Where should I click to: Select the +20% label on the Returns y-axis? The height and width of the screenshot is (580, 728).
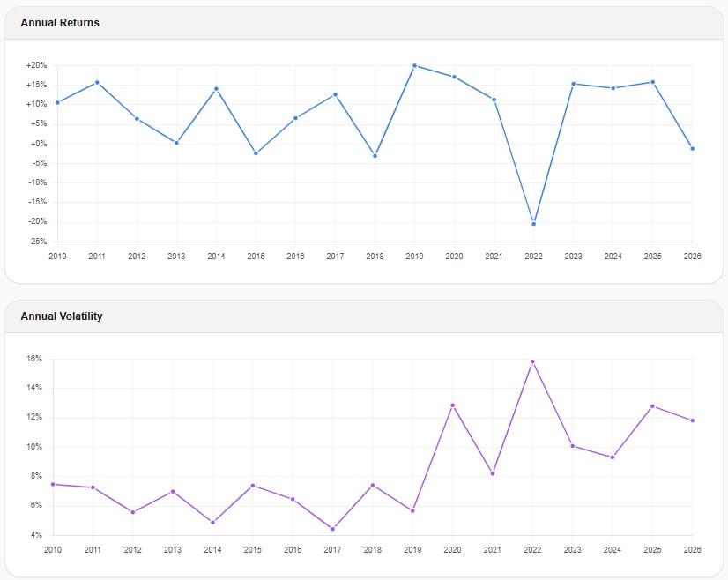pos(35,63)
